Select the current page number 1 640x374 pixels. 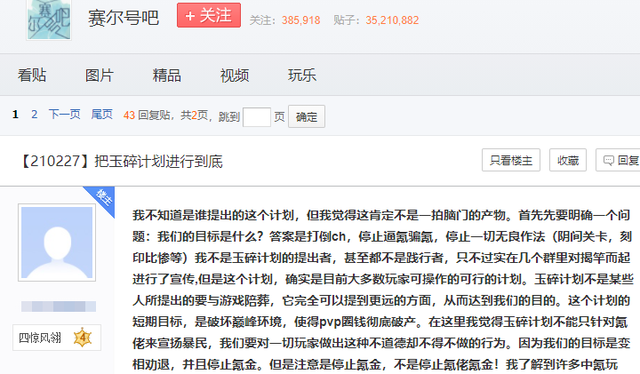click(x=16, y=114)
